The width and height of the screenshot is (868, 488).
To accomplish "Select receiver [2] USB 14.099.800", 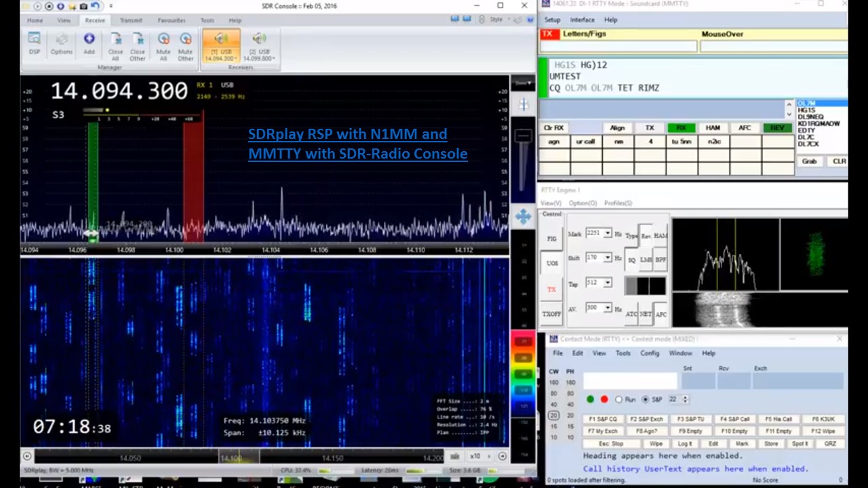I will click(x=259, y=46).
